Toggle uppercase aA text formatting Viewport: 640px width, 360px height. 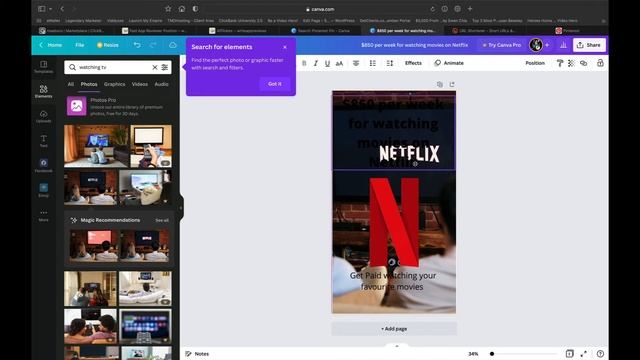339,63
